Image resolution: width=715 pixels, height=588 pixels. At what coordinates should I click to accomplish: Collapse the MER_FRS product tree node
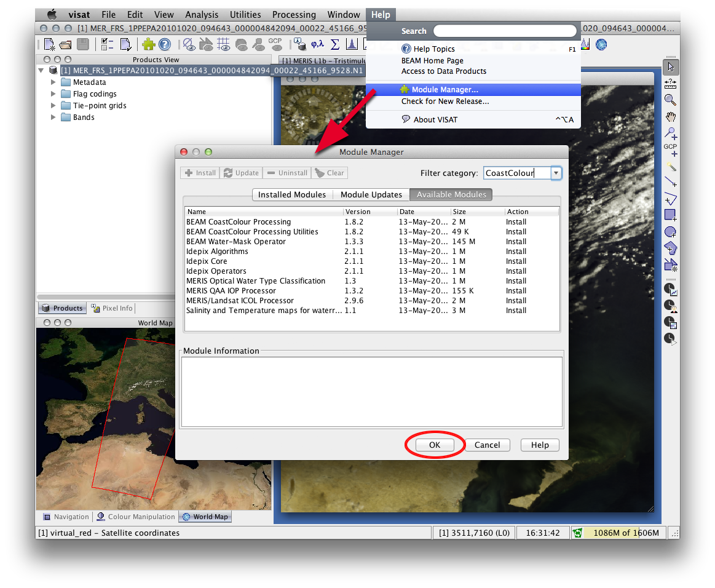tap(41, 70)
